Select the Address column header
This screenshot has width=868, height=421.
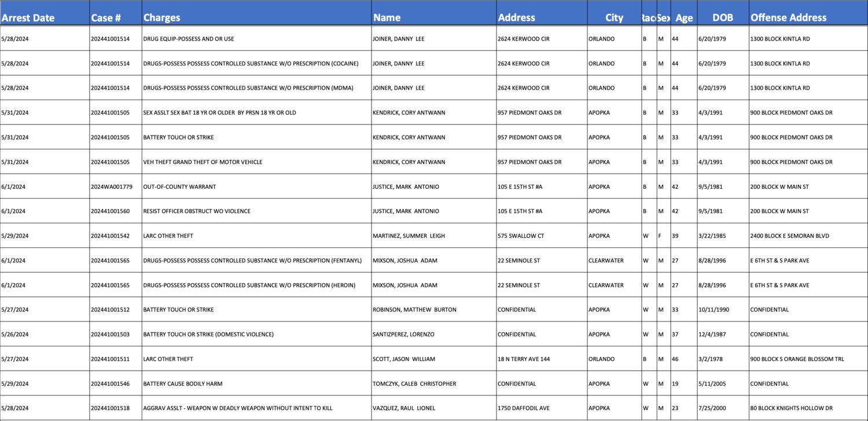coord(542,13)
